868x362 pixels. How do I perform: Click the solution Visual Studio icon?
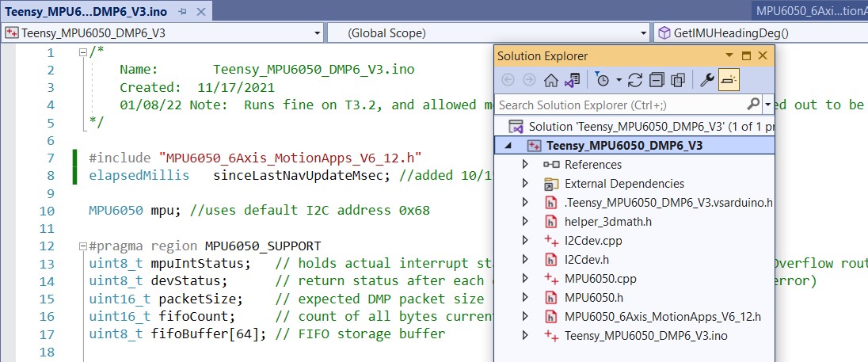point(516,127)
